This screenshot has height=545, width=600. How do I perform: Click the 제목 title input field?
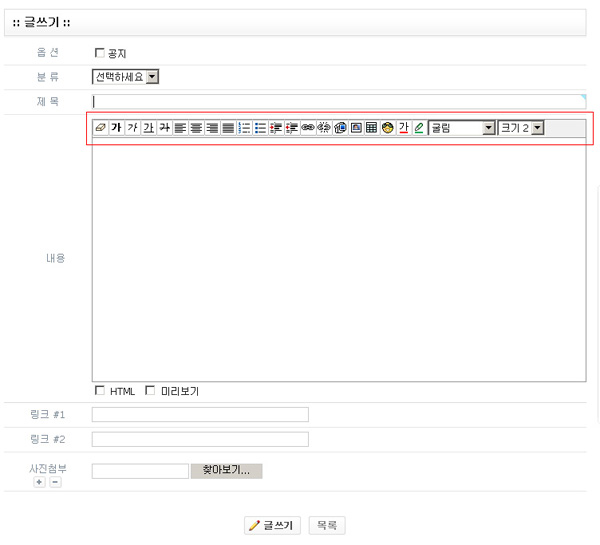(339, 102)
